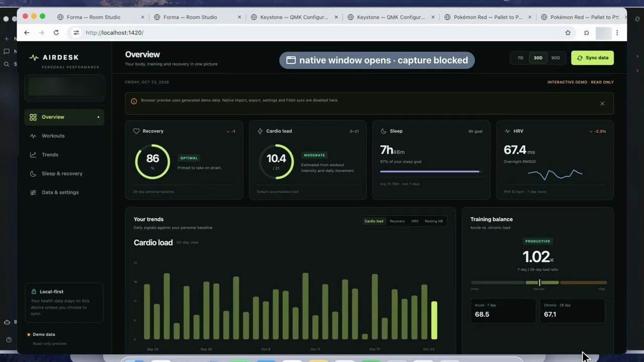Select the 30D time range
644x362 pixels.
tap(538, 58)
